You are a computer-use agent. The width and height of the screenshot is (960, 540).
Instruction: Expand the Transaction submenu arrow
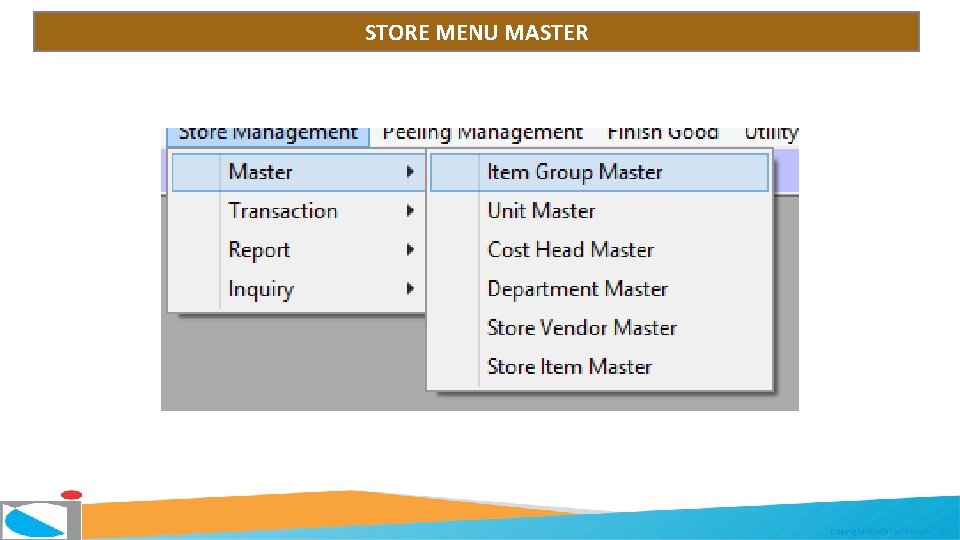click(x=410, y=211)
